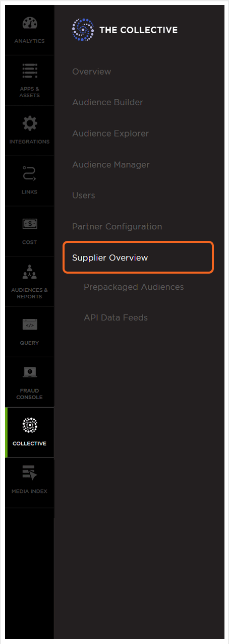The image size is (229, 644).
Task: Open the Cost dollar bill icon
Action: click(x=30, y=224)
